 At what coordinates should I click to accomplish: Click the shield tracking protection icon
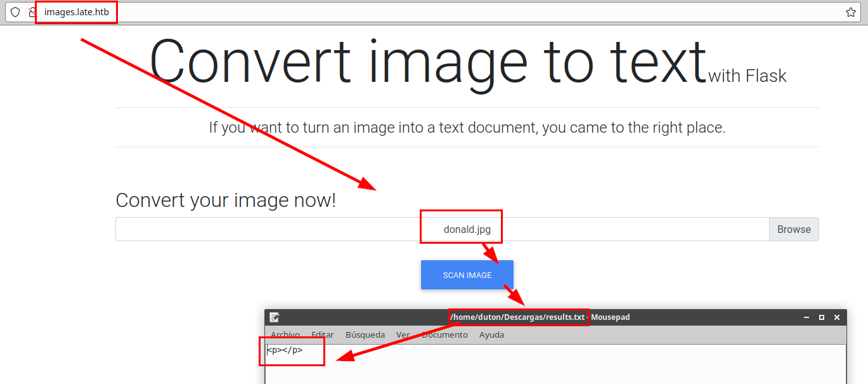pyautogui.click(x=15, y=12)
